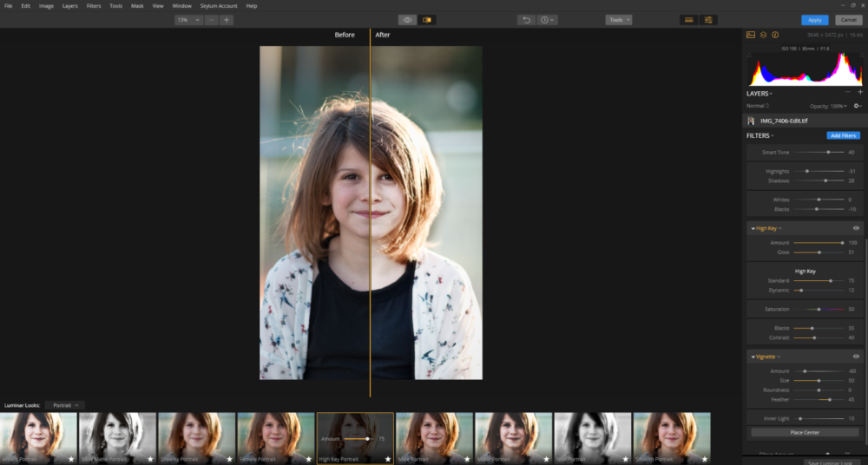The height and width of the screenshot is (465, 868).
Task: Click the Add Filters button
Action: point(843,135)
